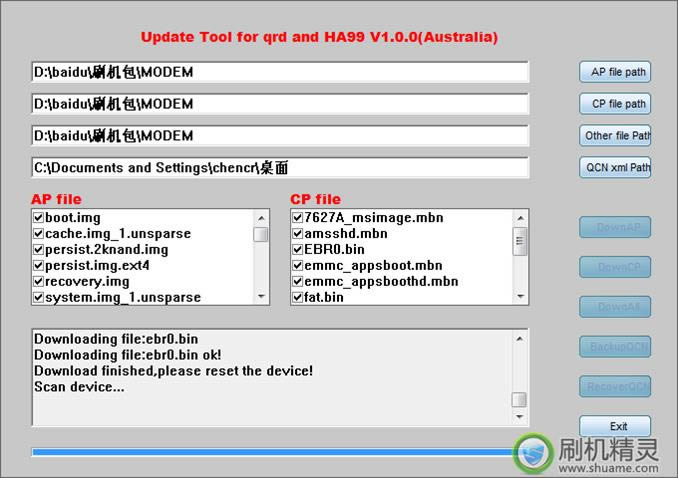Open the Other file Path browser

pyautogui.click(x=615, y=136)
